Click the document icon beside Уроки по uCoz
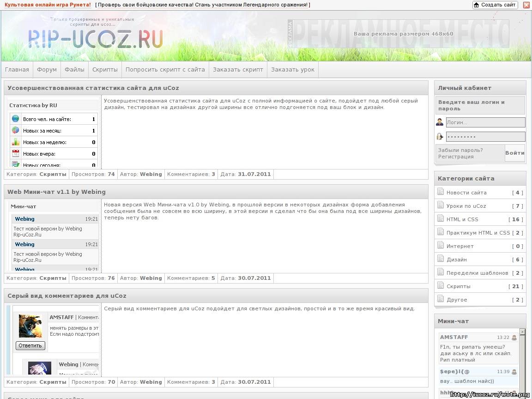532x399 pixels. [x=441, y=205]
